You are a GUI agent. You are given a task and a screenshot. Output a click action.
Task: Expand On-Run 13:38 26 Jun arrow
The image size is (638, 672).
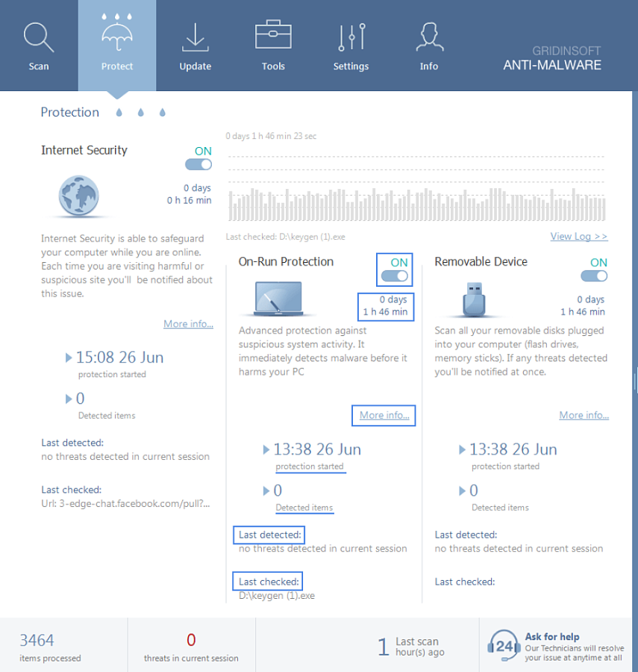pyautogui.click(x=266, y=449)
